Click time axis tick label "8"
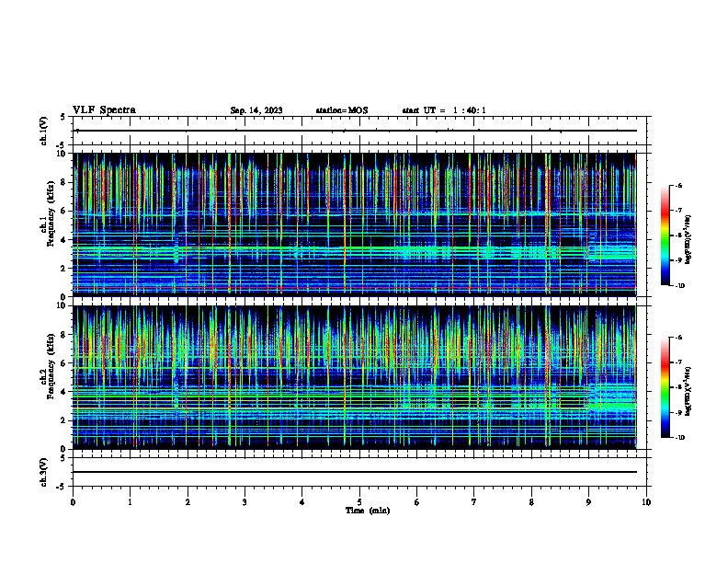 [x=531, y=502]
